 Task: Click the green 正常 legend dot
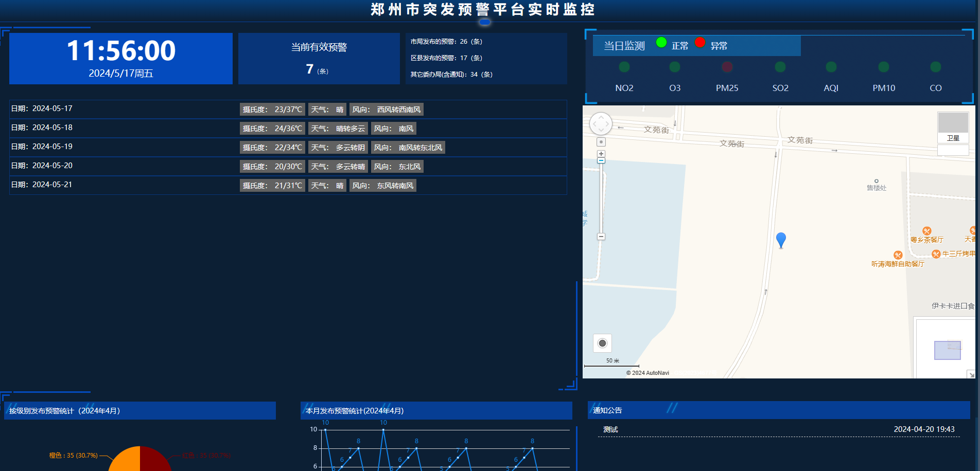(x=661, y=42)
